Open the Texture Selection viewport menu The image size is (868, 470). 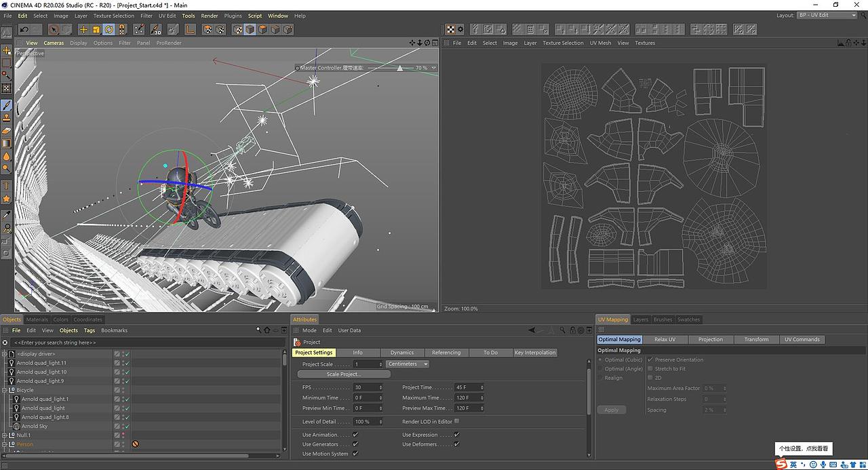[x=563, y=43]
